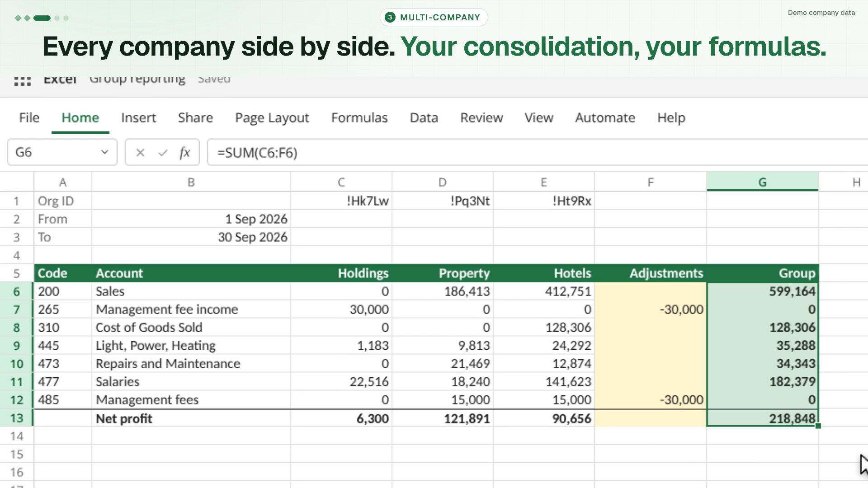Switch to the Home tab

click(80, 117)
